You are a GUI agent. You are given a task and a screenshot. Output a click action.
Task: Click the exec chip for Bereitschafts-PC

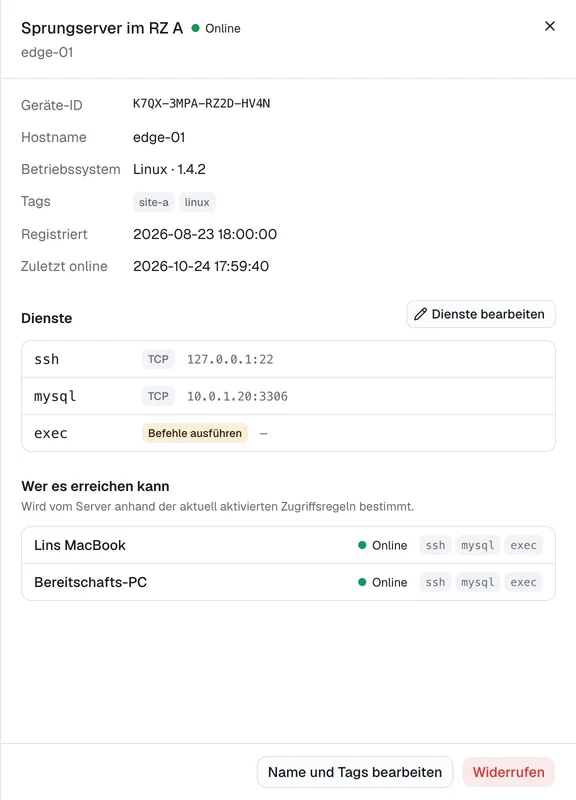(x=523, y=582)
